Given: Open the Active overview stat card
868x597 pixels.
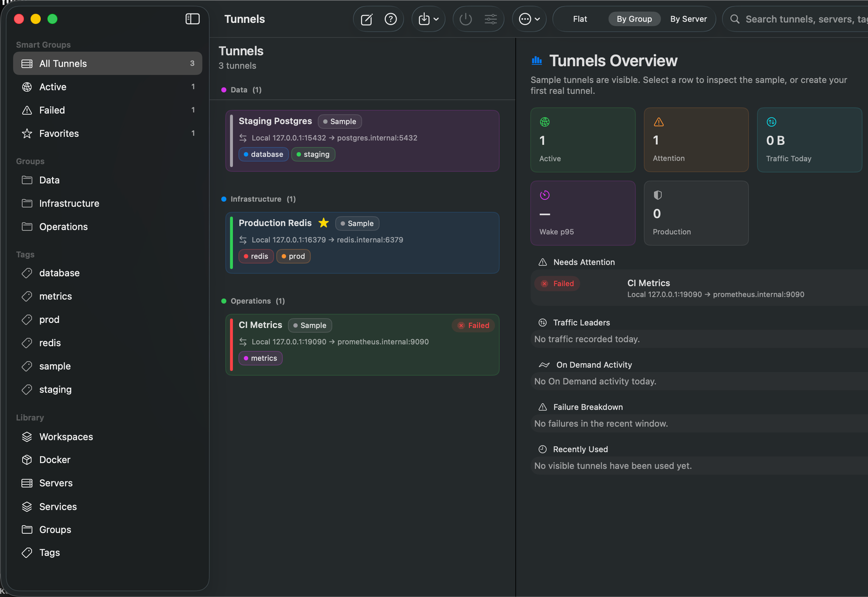Looking at the screenshot, I should tap(583, 140).
